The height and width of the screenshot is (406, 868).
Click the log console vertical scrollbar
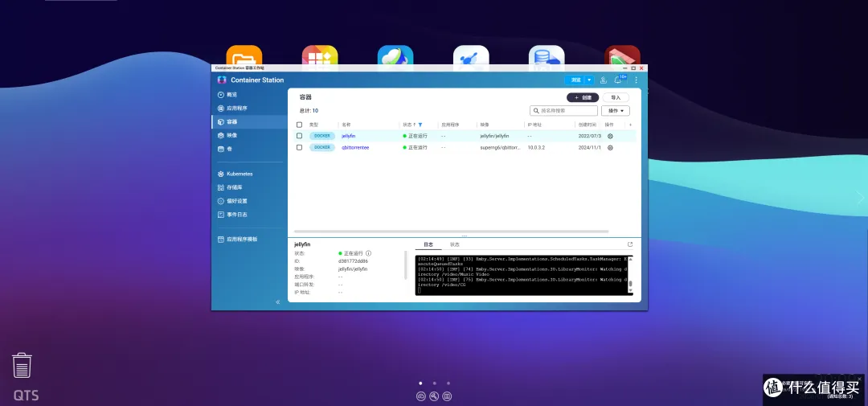click(x=630, y=284)
